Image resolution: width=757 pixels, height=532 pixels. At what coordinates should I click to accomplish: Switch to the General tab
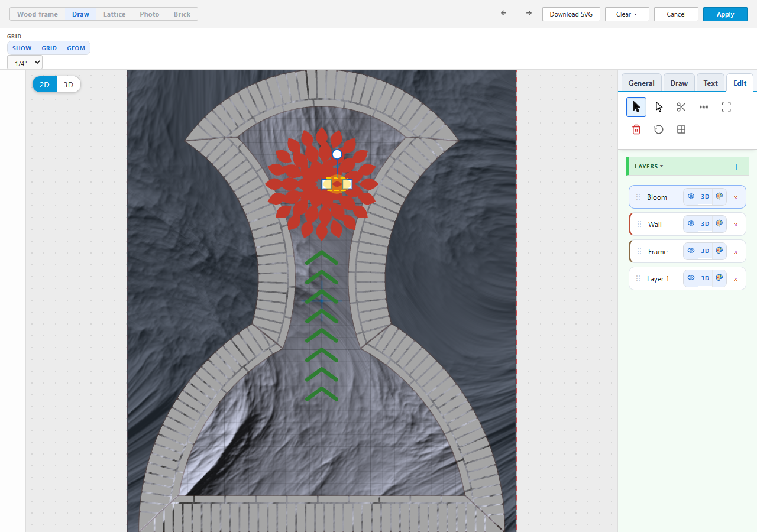pyautogui.click(x=641, y=83)
